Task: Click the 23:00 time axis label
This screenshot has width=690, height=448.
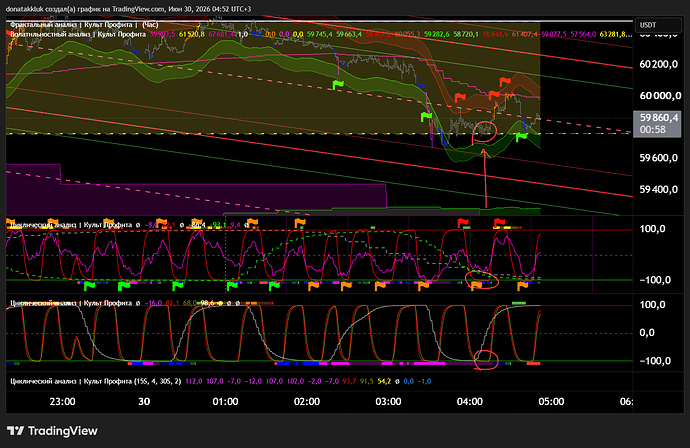Action: coord(62,402)
